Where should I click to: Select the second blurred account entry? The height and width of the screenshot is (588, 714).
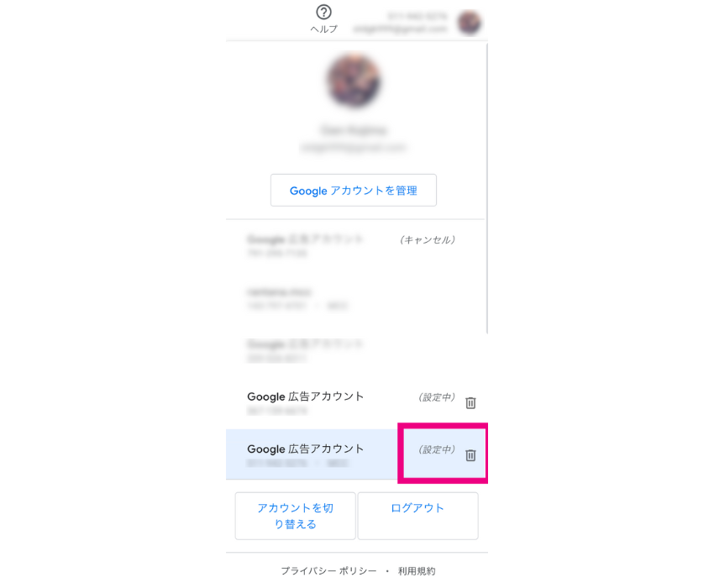(356, 298)
